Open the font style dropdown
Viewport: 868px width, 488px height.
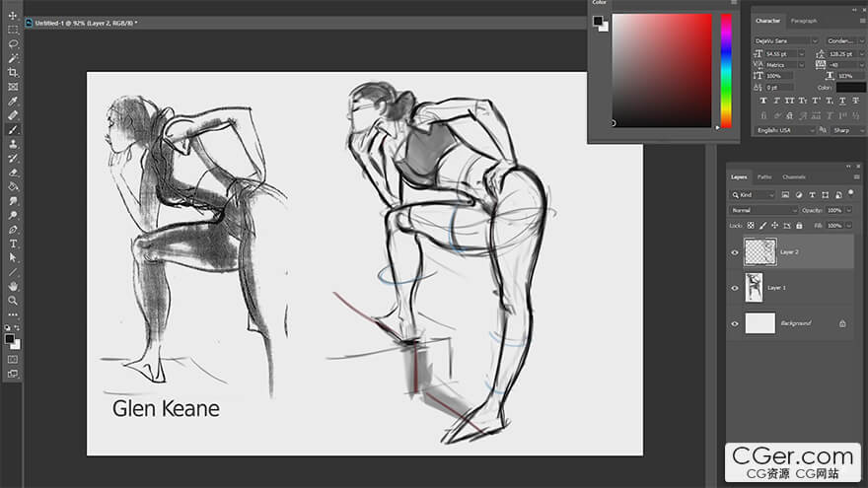pos(861,41)
